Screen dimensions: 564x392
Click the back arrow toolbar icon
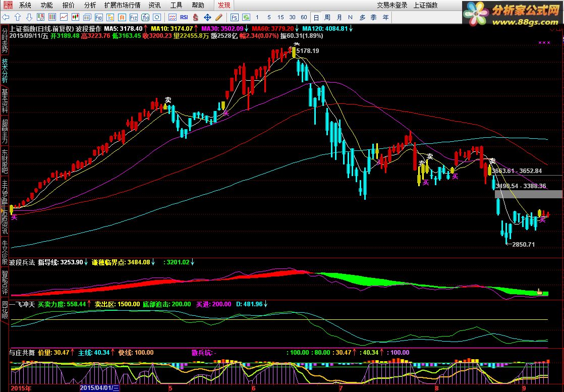(x=6, y=17)
